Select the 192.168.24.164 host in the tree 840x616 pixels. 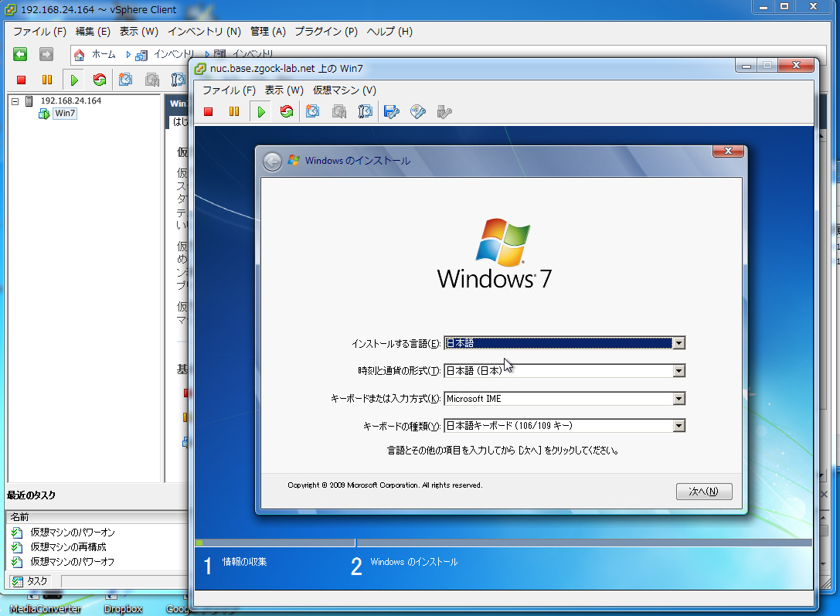click(71, 100)
